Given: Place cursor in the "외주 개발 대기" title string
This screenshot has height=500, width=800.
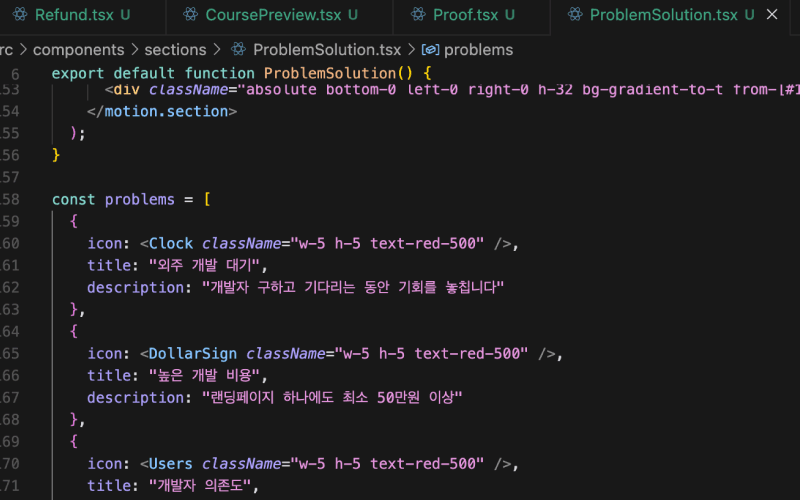Looking at the screenshot, I should pos(205,265).
